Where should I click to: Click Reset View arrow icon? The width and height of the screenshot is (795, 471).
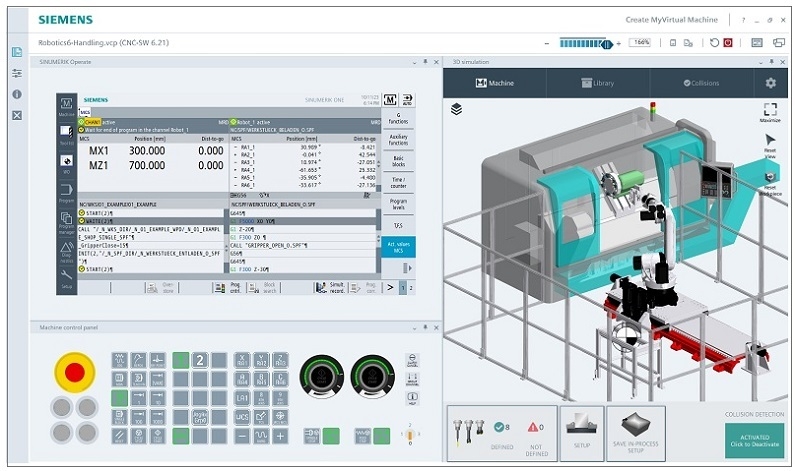click(x=770, y=146)
